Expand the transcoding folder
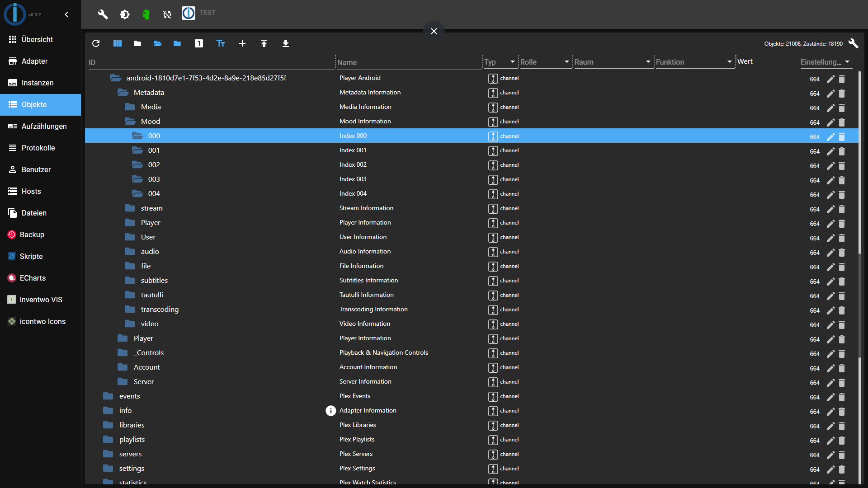Image resolution: width=868 pixels, height=488 pixels. [x=130, y=309]
